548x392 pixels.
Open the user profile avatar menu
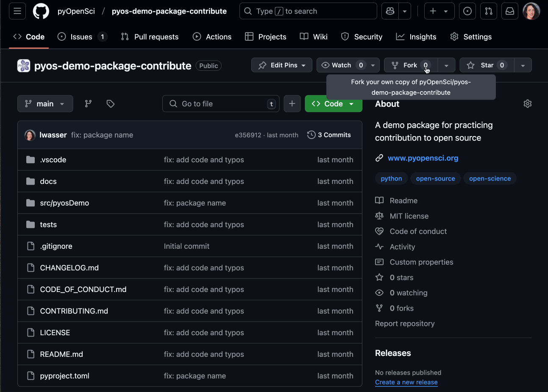(x=531, y=11)
